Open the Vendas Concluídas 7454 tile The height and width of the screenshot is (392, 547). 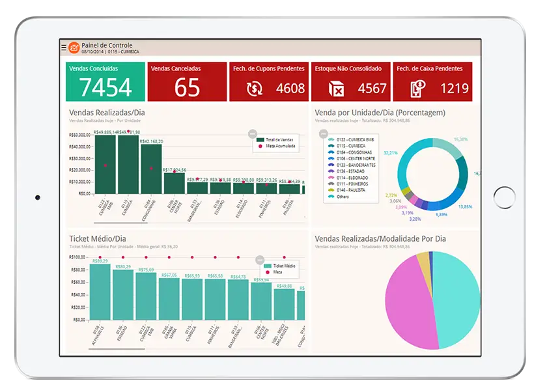105,82
